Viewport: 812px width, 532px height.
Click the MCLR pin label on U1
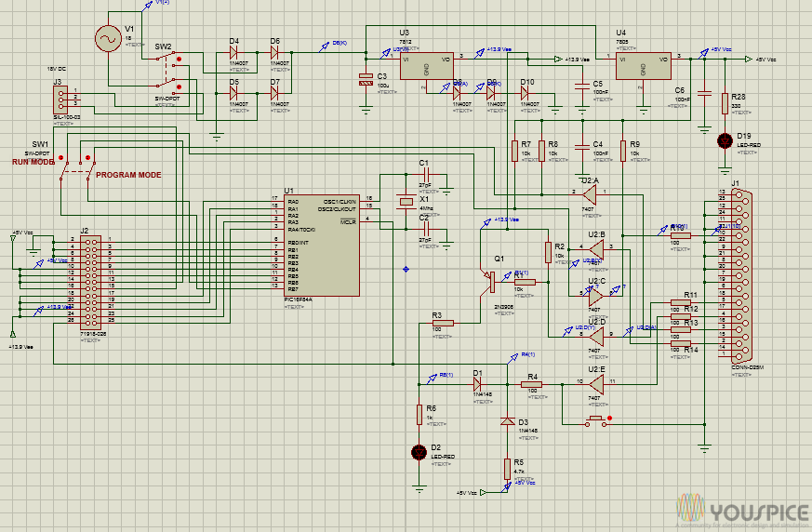point(349,222)
